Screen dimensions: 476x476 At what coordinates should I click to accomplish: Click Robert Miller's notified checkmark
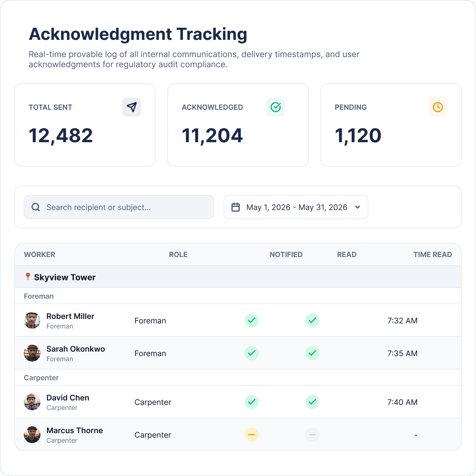tap(252, 320)
